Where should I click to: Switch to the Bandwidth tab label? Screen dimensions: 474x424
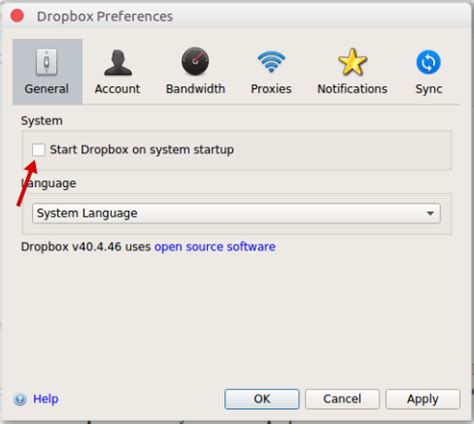(196, 89)
